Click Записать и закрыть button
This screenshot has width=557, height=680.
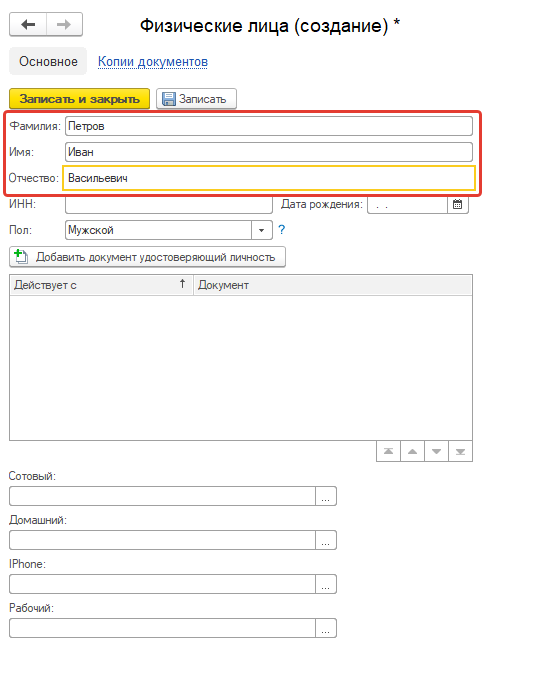click(x=79, y=99)
